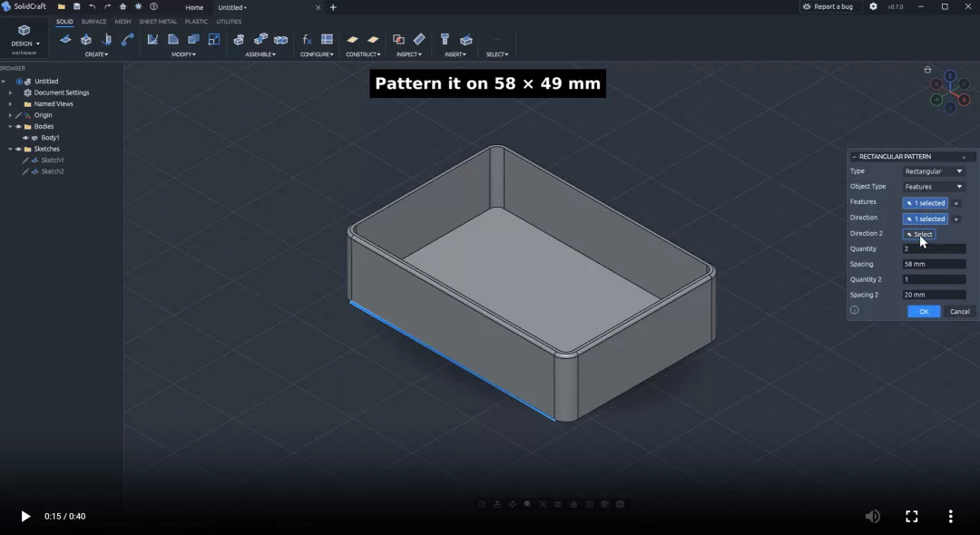Open the file folder icon in title bar
Image resolution: width=980 pixels, height=535 pixels.
[x=62, y=7]
